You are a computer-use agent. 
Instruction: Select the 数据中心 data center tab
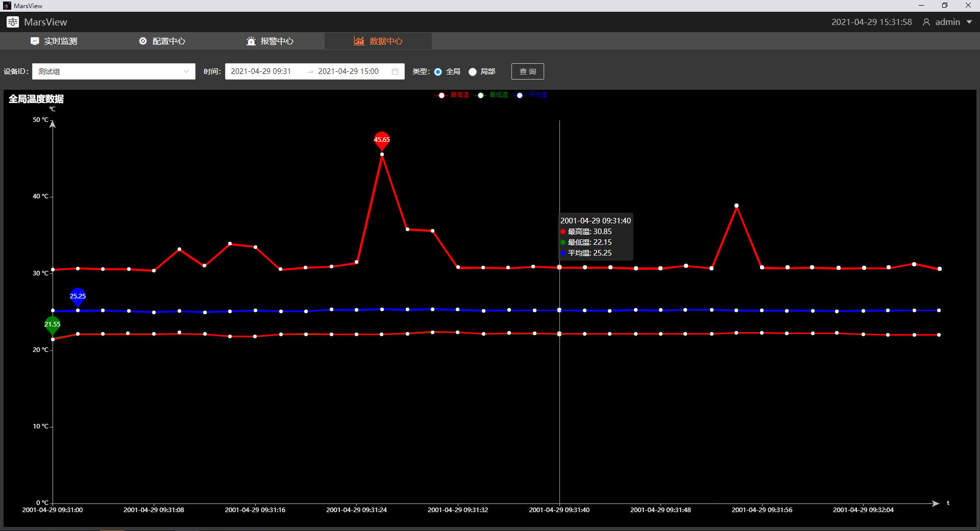[x=378, y=41]
